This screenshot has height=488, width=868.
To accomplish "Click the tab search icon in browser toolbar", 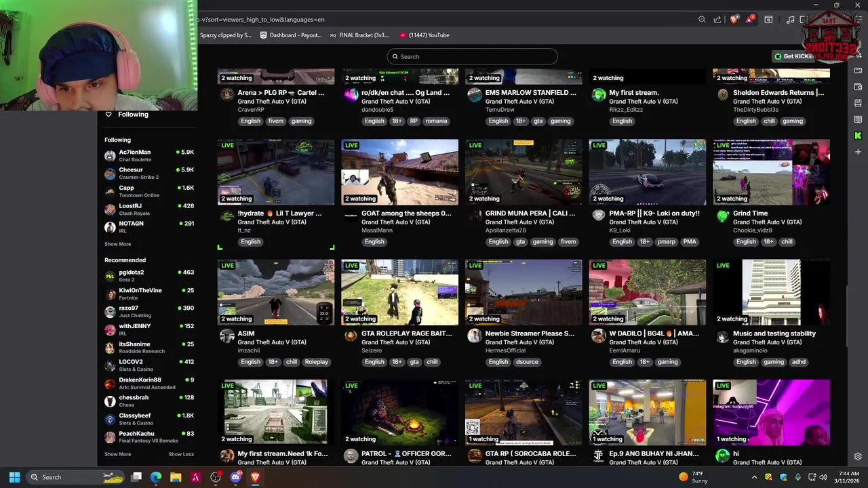I will coord(768,20).
